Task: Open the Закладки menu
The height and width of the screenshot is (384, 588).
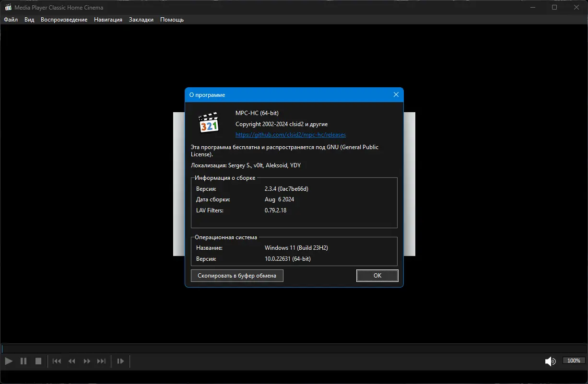Action: (141, 20)
